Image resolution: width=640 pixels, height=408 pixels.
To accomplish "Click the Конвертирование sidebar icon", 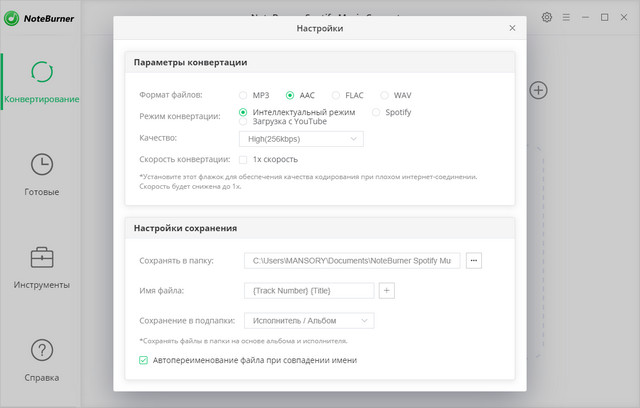I will point(42,72).
